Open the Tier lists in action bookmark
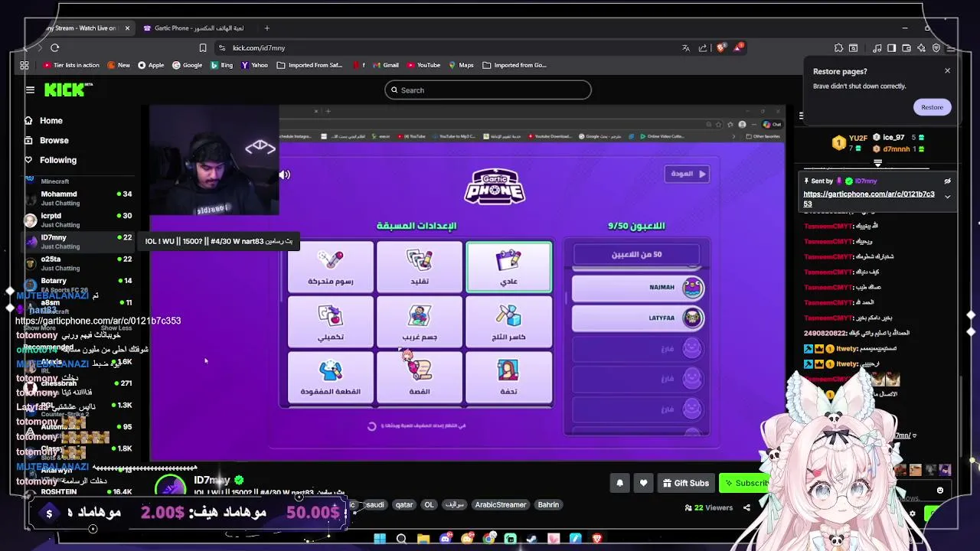 point(71,65)
